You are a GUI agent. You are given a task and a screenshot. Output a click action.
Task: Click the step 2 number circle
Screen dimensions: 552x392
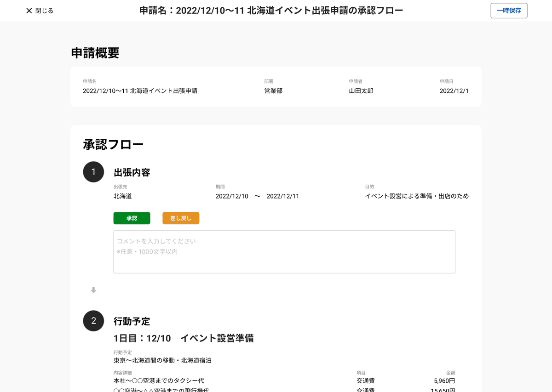click(x=93, y=321)
